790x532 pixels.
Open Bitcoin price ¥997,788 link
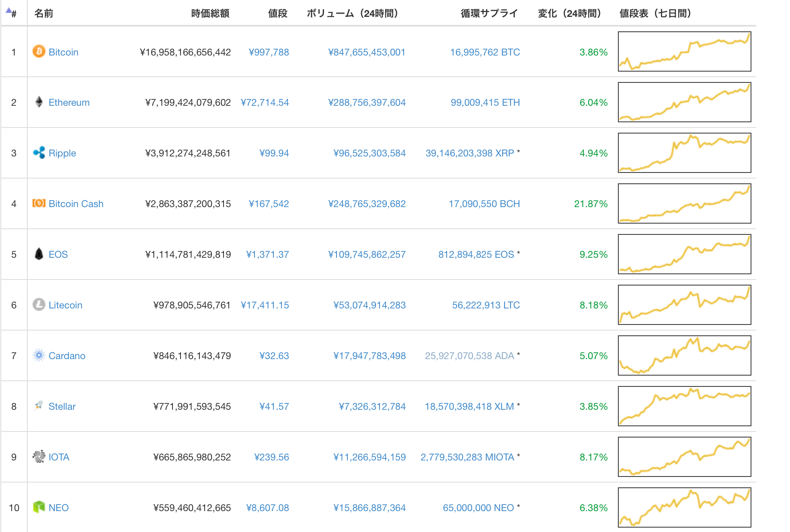click(x=269, y=52)
